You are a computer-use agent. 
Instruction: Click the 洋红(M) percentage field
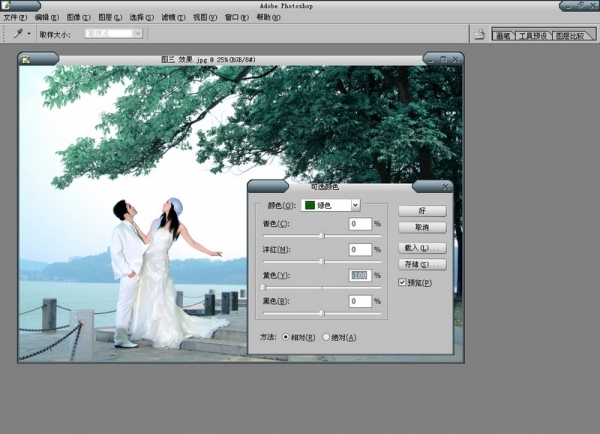point(360,250)
